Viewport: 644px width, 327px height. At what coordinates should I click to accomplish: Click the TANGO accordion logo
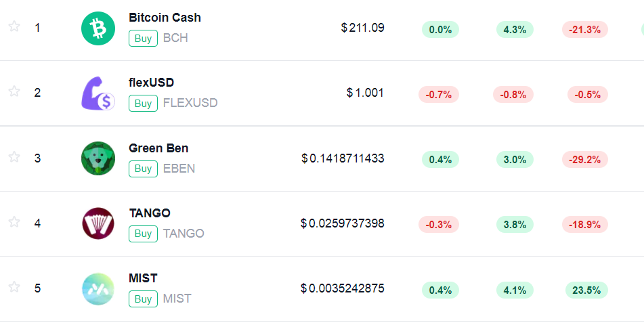98,223
